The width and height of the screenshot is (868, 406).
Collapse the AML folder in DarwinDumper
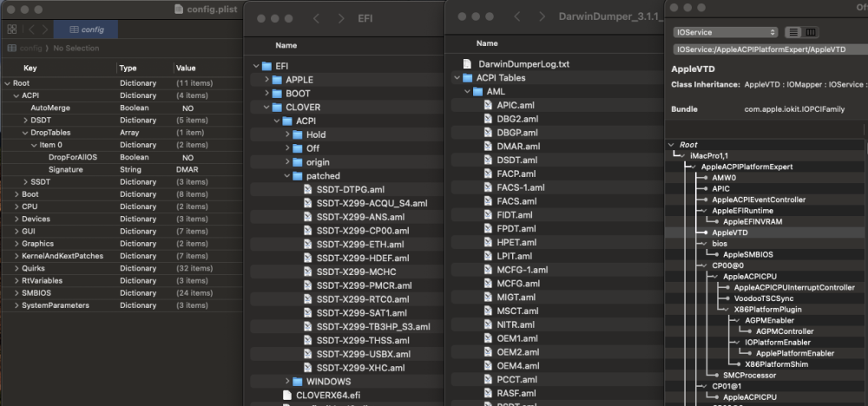pos(467,92)
